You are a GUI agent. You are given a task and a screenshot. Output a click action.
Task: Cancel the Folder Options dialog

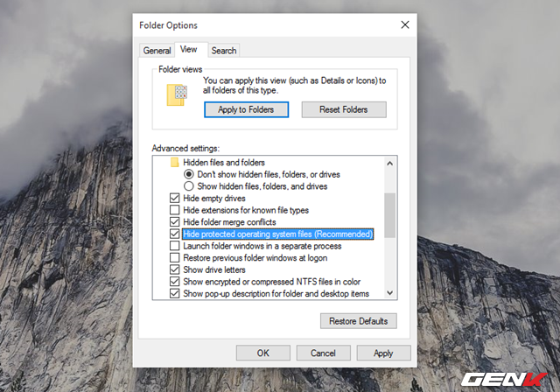click(x=323, y=353)
